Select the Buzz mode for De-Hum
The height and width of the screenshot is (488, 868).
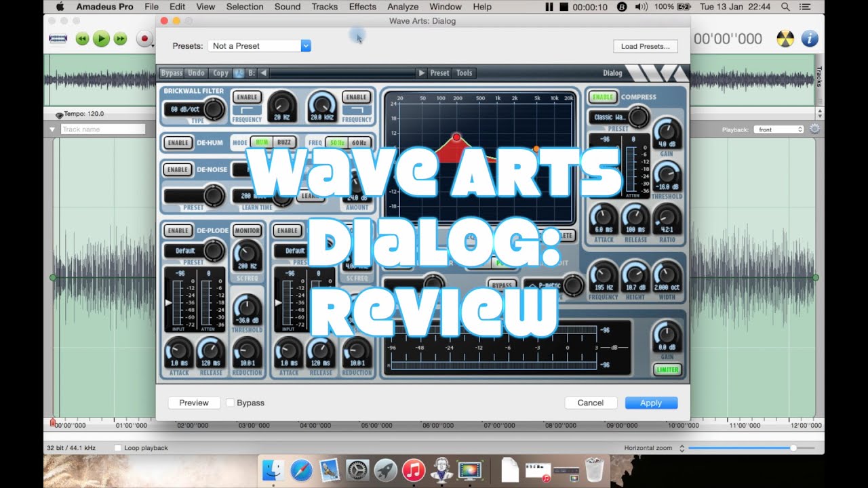284,143
